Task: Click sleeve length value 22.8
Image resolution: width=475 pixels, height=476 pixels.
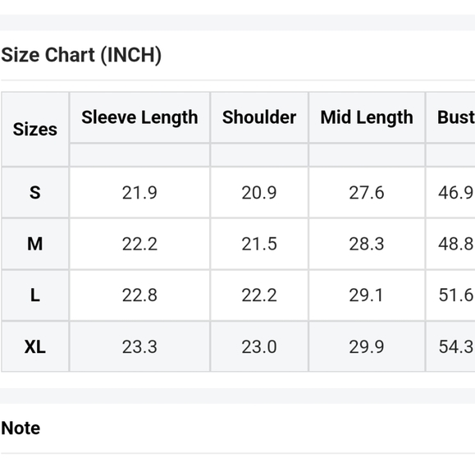Action: pos(139,295)
